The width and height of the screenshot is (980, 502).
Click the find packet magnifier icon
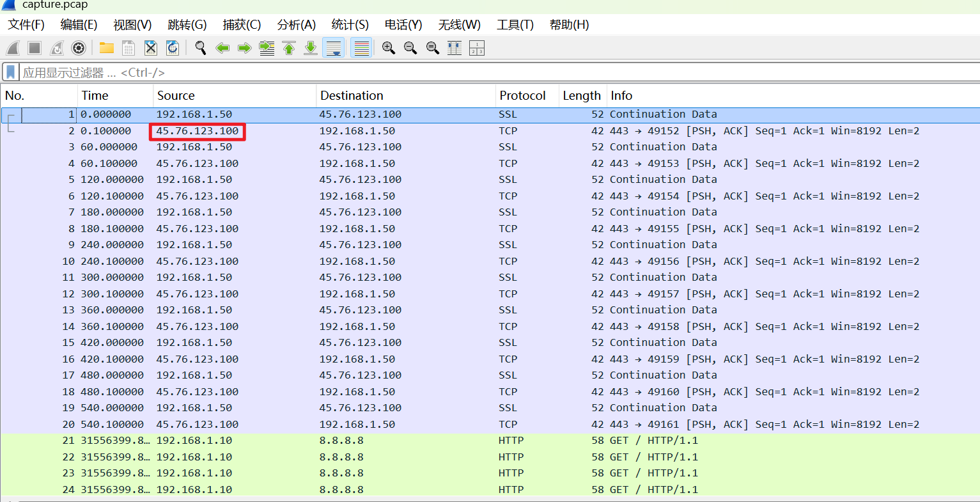pos(201,48)
